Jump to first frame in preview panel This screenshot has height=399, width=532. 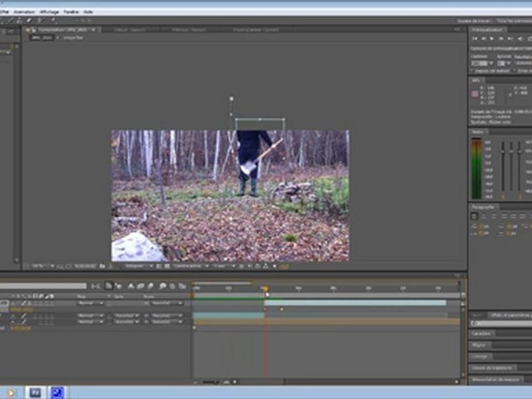pos(475,39)
